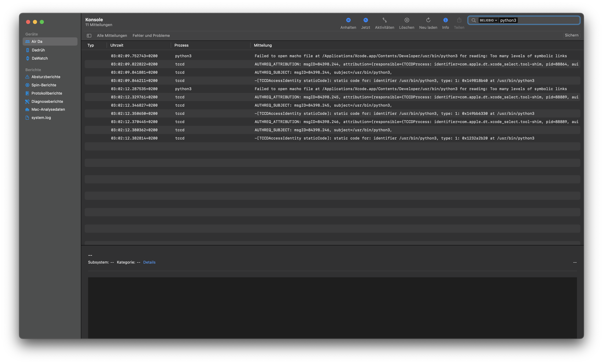Screen dimensions: 603x364
Task: Click the python3 search token field
Action: (508, 20)
